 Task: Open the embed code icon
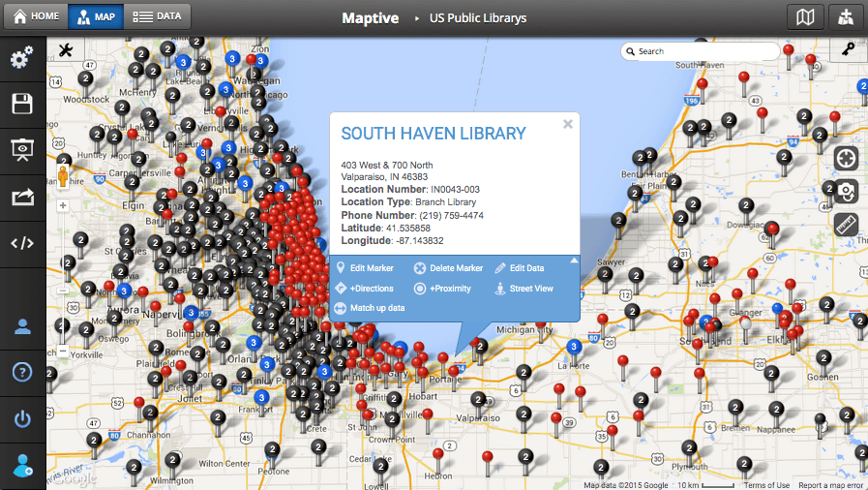pos(22,243)
